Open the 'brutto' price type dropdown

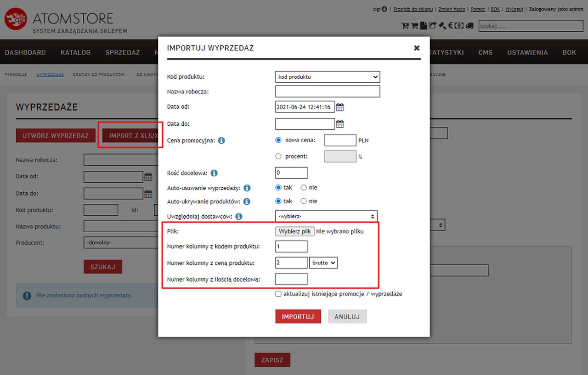[323, 263]
